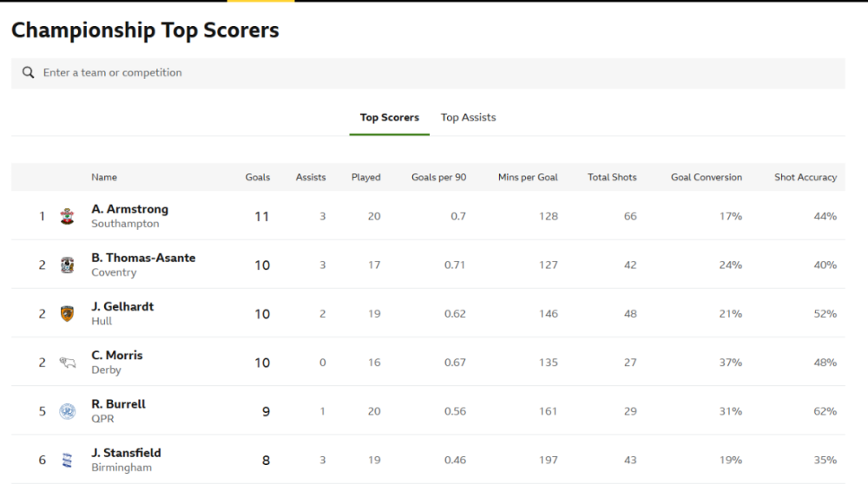
Task: Click the search magnifier icon
Action: click(29, 73)
